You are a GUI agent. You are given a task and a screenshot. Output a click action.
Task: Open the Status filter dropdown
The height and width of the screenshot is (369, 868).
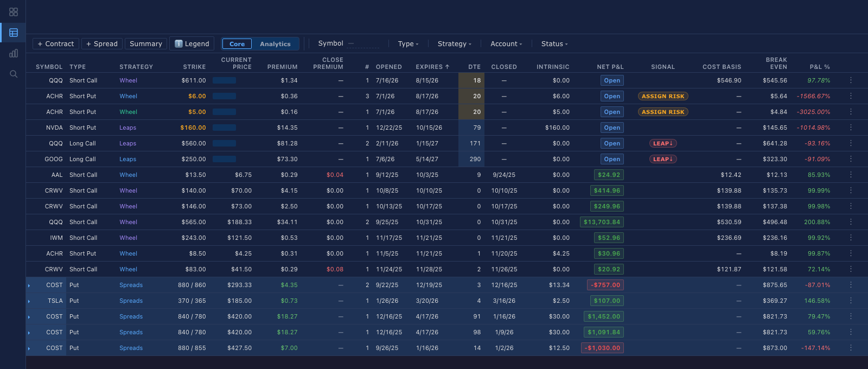pos(554,44)
